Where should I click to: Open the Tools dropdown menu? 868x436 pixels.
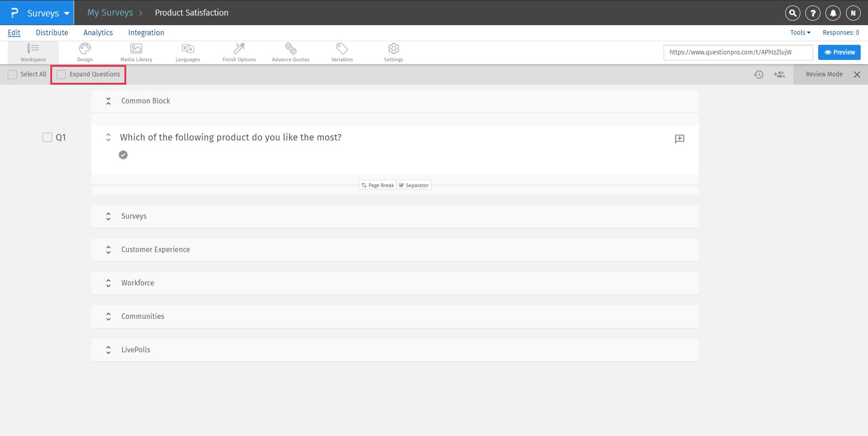click(800, 32)
